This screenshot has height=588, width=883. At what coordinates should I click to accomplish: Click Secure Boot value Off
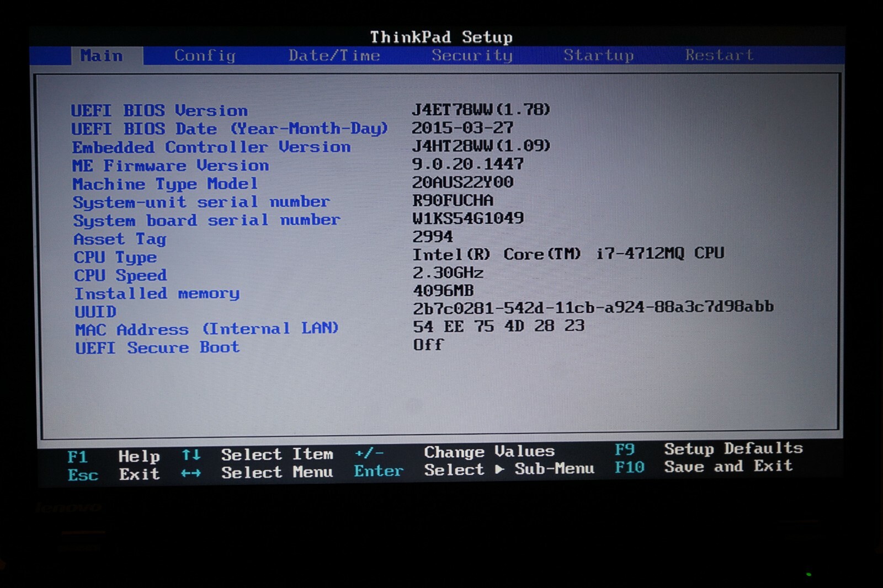click(x=429, y=345)
